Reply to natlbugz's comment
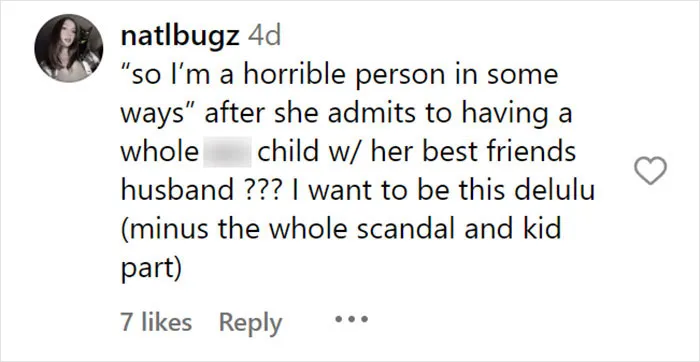The width and height of the screenshot is (700, 362). click(x=250, y=323)
